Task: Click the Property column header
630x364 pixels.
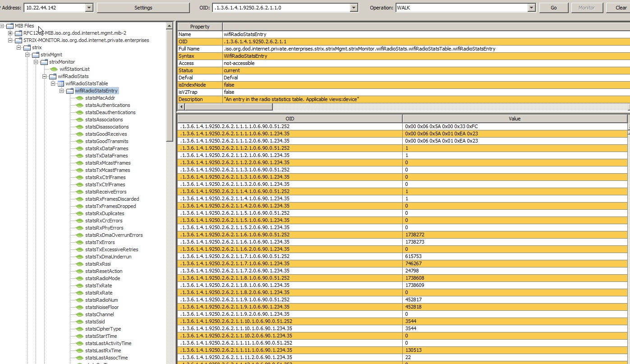Action: tap(200, 27)
